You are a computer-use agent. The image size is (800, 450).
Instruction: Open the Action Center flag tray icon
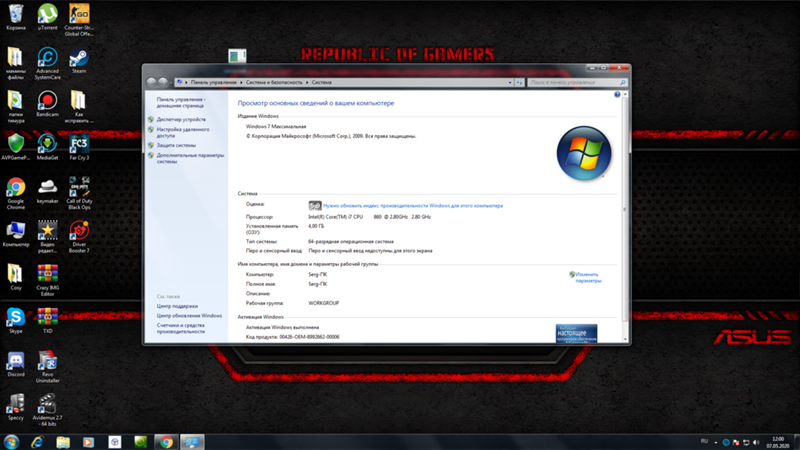point(736,442)
